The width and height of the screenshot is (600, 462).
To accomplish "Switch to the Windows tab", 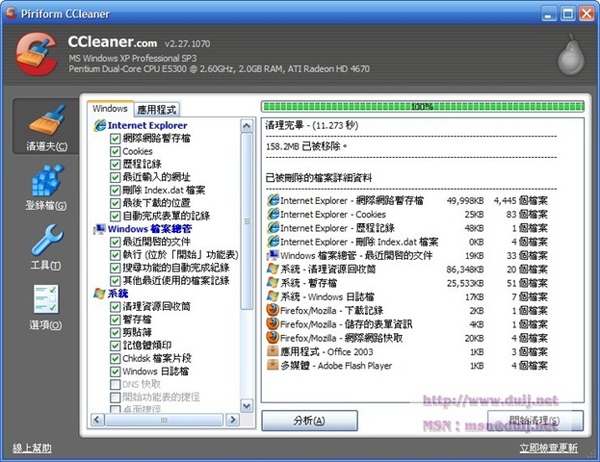I will tap(110, 108).
